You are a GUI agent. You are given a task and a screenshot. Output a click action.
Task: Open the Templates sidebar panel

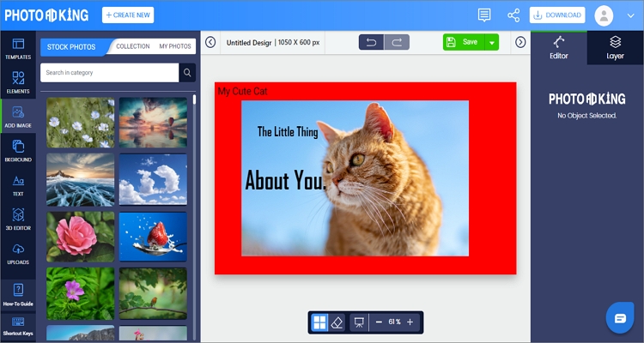coord(18,48)
